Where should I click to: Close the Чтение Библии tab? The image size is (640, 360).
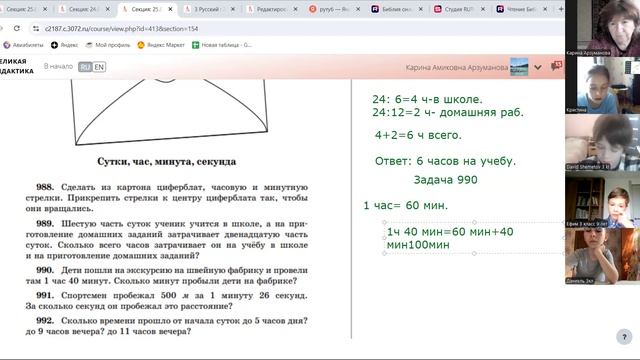coord(545,9)
